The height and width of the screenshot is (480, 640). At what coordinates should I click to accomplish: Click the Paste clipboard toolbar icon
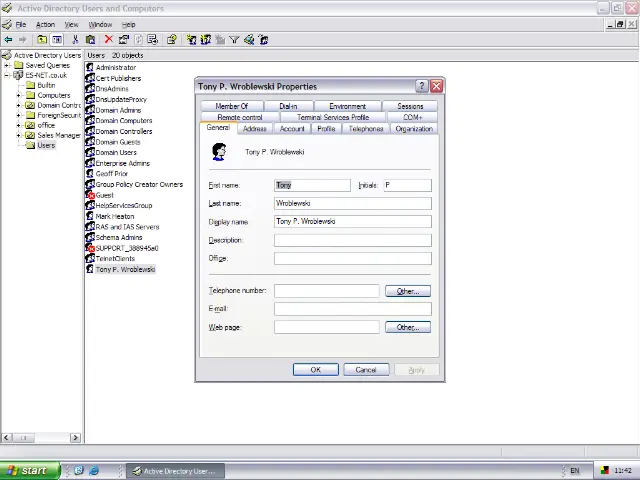point(90,40)
